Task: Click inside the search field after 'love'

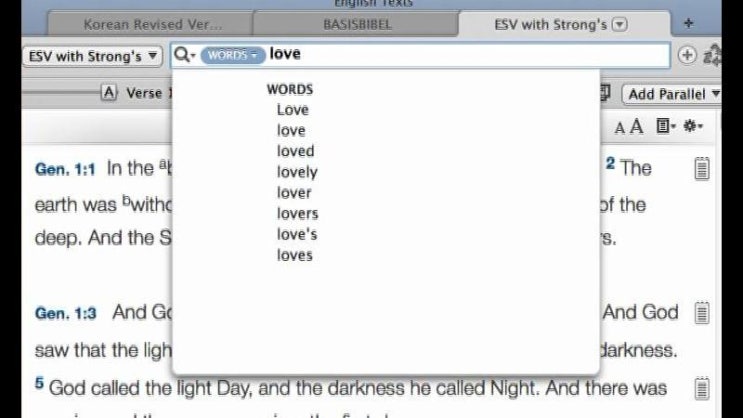Action: pos(450,56)
